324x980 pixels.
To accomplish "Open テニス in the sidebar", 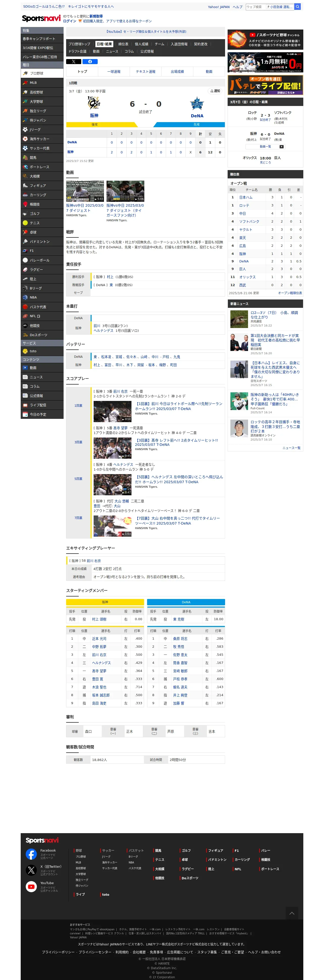I will tap(42, 223).
